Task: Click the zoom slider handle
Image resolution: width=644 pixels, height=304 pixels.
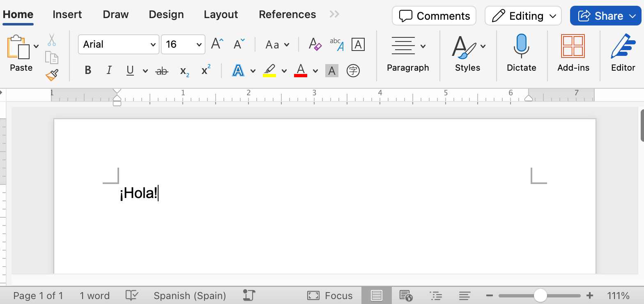Action: coord(540,295)
